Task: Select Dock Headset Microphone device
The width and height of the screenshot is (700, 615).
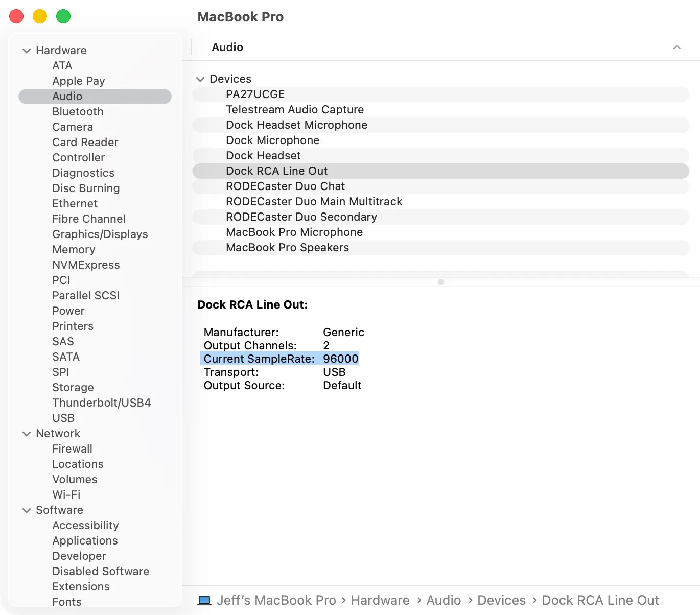Action: (x=441, y=125)
